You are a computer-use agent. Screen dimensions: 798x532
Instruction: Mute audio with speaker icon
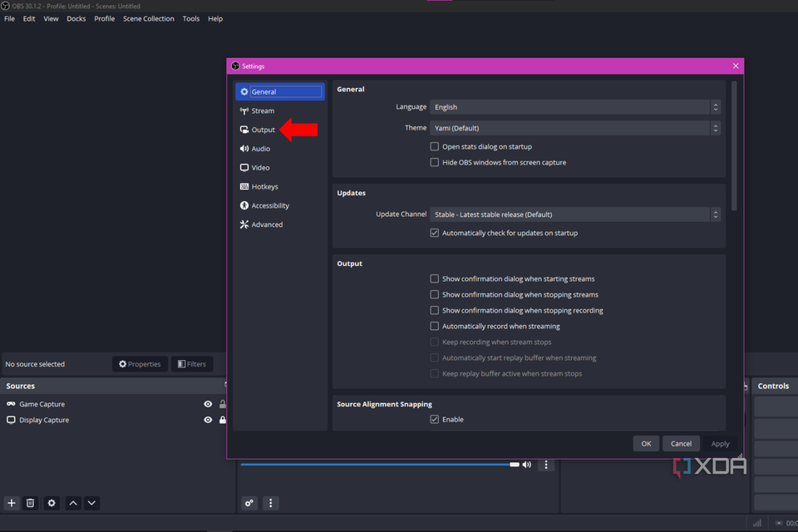527,465
